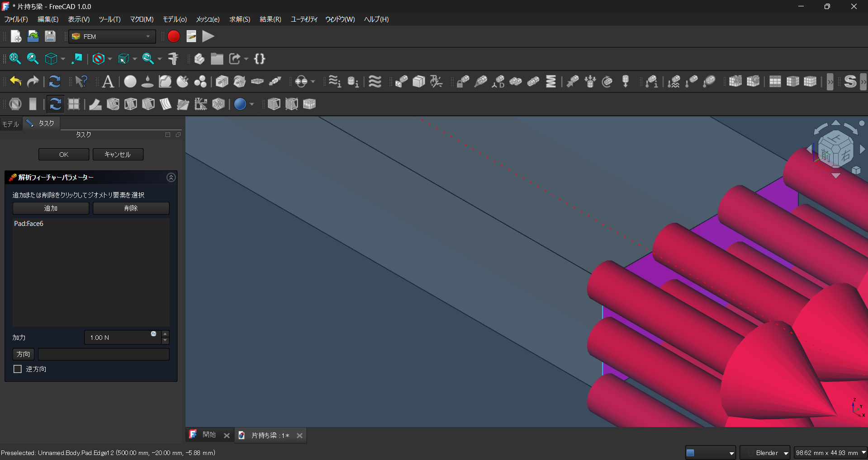Screen dimensions: 868x460
Task: Activate the What's This help cursor
Action: tap(81, 81)
